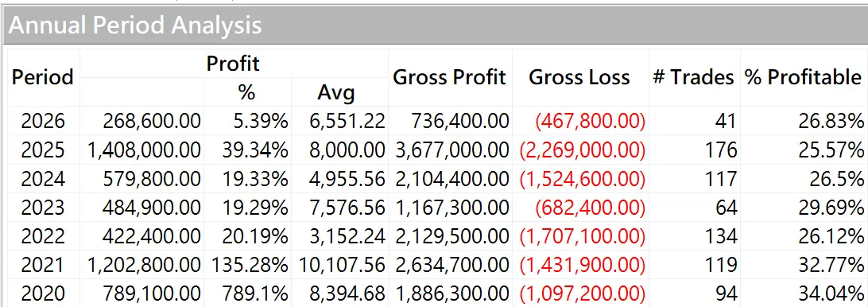Click gross profit 1,886,300.00
This screenshot has width=868, height=307.
click(x=452, y=294)
